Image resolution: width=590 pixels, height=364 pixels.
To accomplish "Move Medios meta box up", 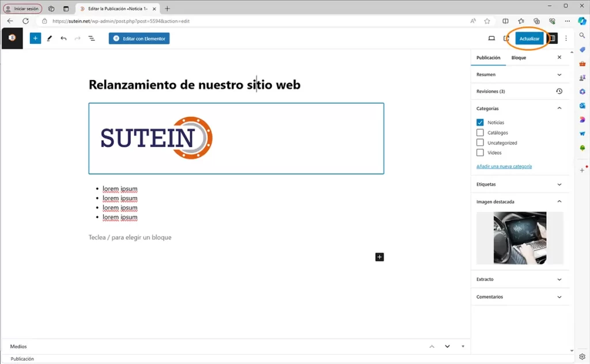I will click(432, 346).
